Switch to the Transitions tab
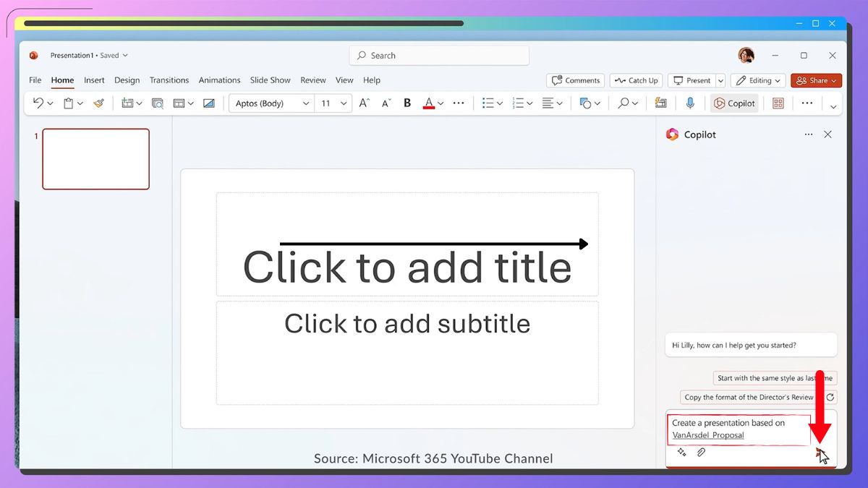Screen dimensions: 868x488 point(169,80)
